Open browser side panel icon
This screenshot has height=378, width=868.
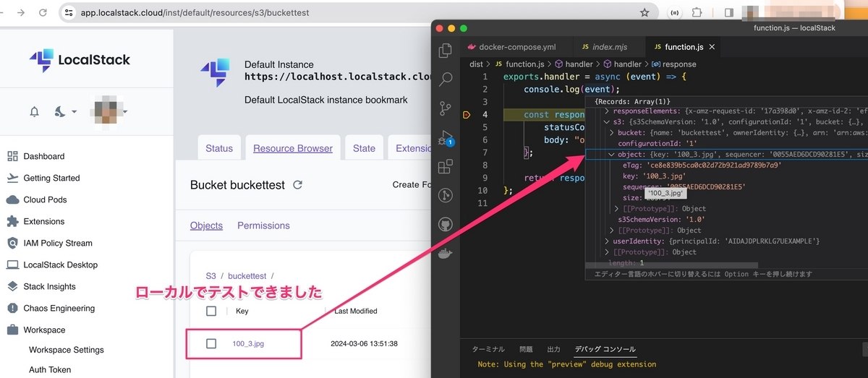click(x=729, y=12)
